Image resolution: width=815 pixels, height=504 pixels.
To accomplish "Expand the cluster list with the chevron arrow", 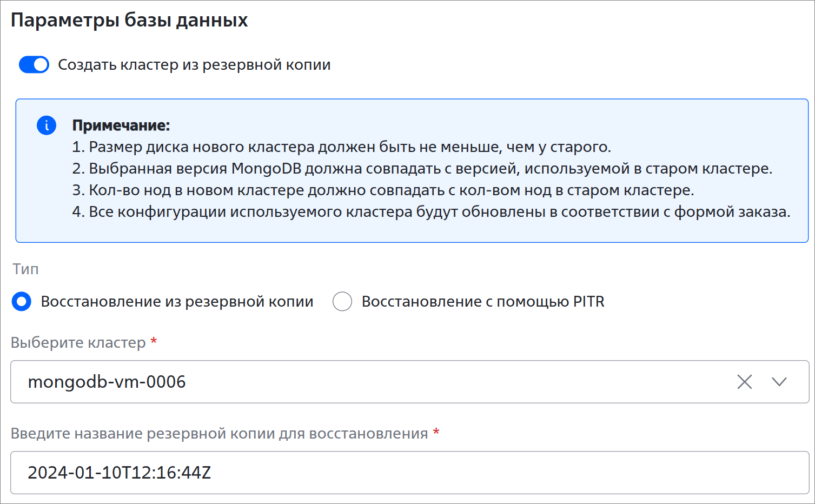I will click(779, 382).
